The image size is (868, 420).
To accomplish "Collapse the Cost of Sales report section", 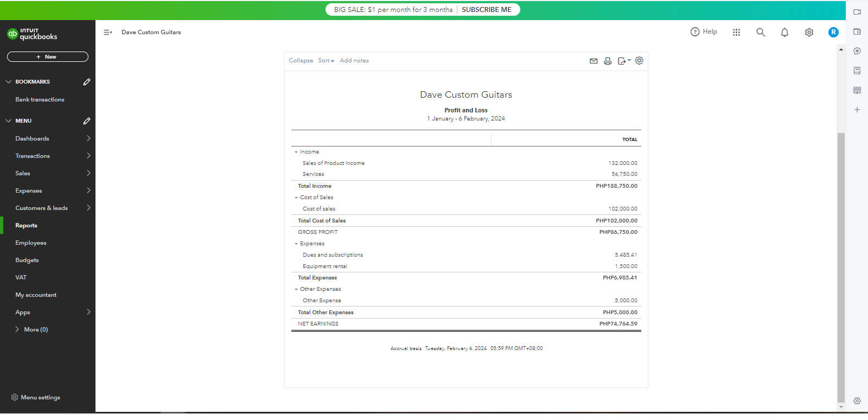I will [296, 198].
